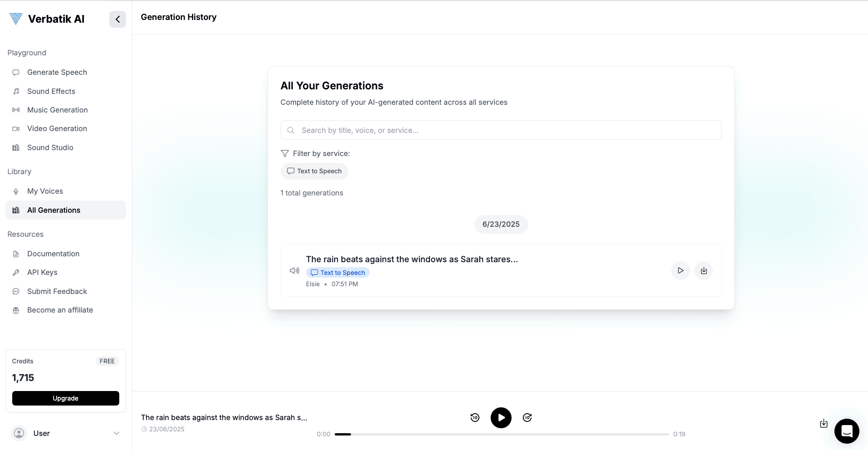Click the black Upgrade button

(65, 398)
